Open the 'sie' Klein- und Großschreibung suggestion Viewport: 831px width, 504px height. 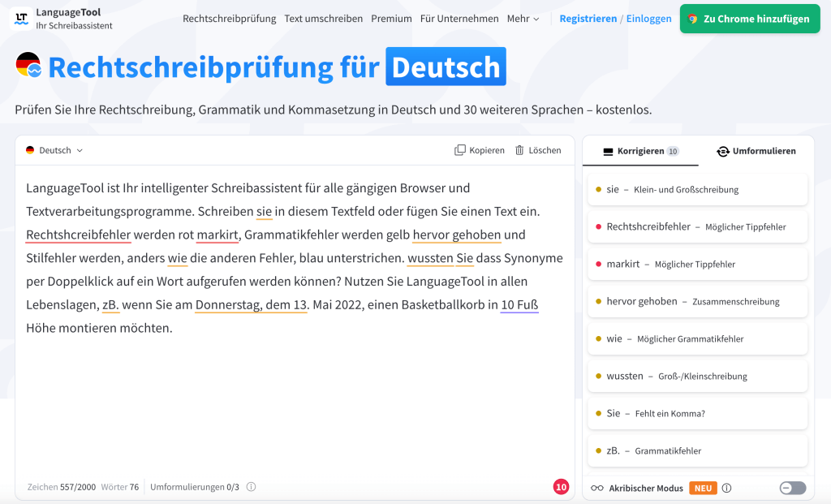(x=697, y=188)
